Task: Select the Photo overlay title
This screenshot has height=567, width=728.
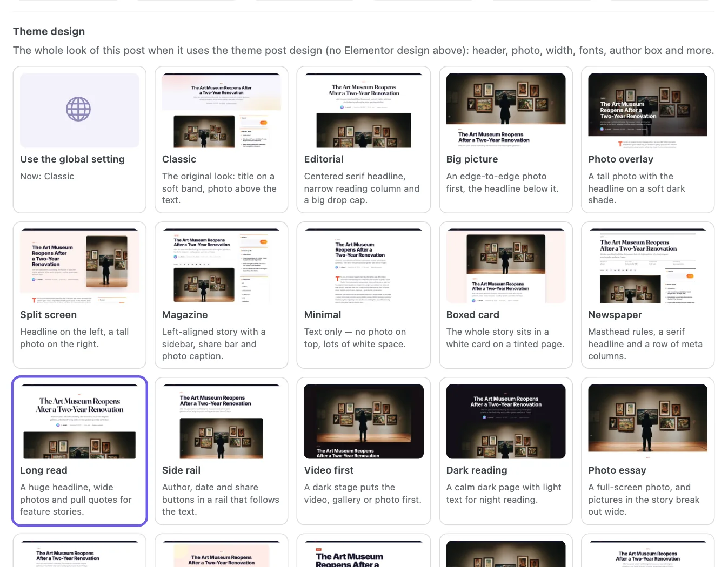Action: (x=620, y=159)
